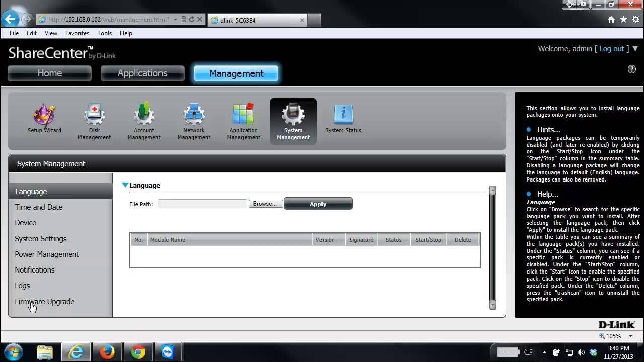Open the Tools menu
The image size is (644, 362).
pos(104,33)
